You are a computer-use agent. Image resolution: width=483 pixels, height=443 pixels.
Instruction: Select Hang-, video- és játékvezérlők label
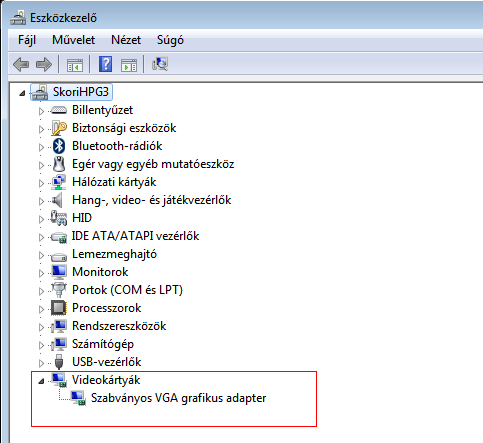[152, 200]
